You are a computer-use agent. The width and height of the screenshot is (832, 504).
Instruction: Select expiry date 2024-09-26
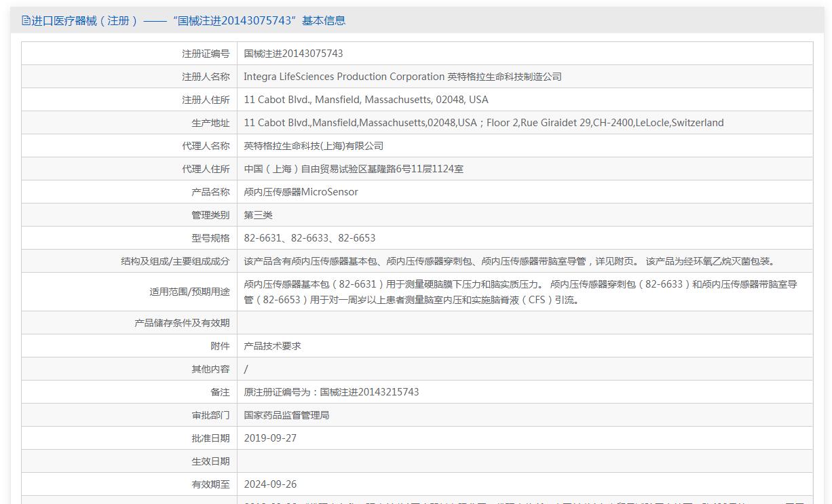coord(270,484)
